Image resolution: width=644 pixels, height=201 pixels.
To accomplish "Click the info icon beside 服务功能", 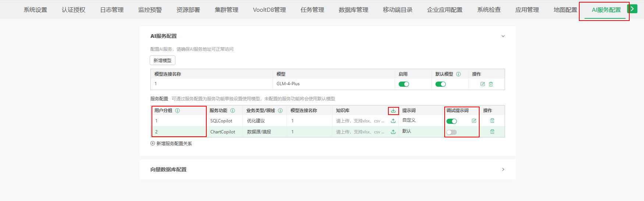I will [x=232, y=111].
